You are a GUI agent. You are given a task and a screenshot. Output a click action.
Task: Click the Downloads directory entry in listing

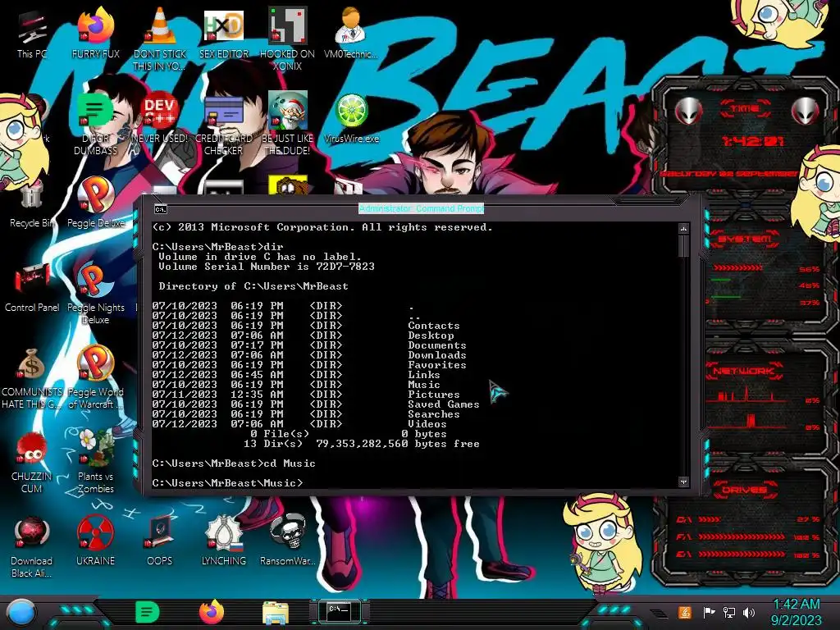(437, 355)
